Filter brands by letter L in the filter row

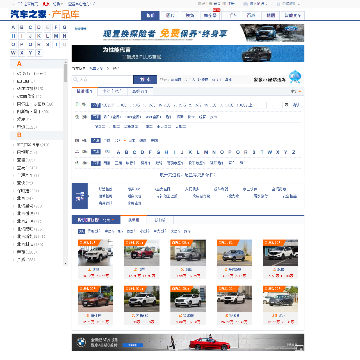[x=198, y=152]
